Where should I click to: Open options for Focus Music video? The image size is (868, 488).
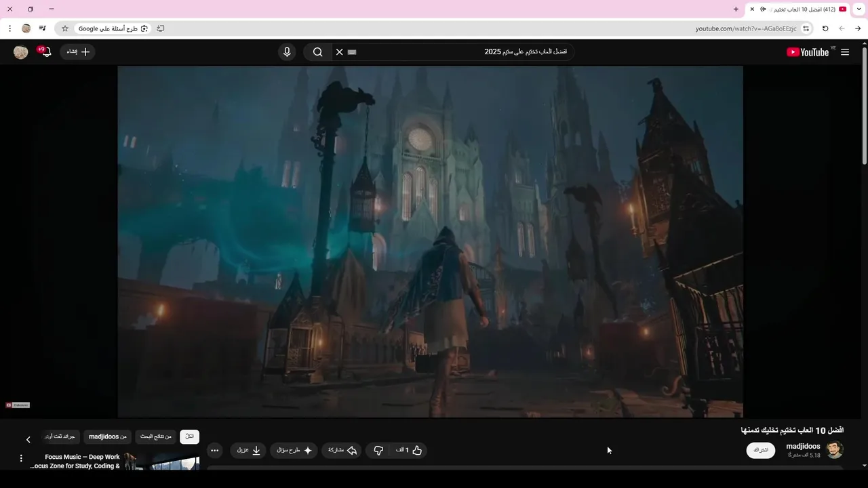[21, 459]
